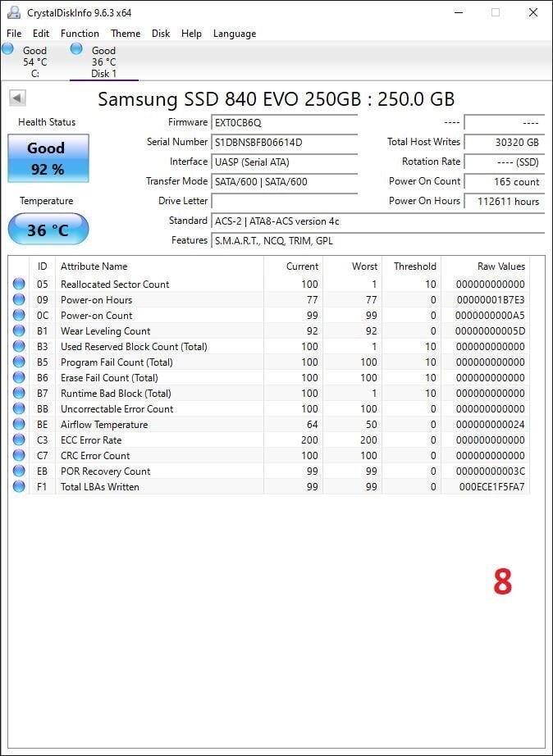Click status orb for Total LBAs Written

pos(19,486)
